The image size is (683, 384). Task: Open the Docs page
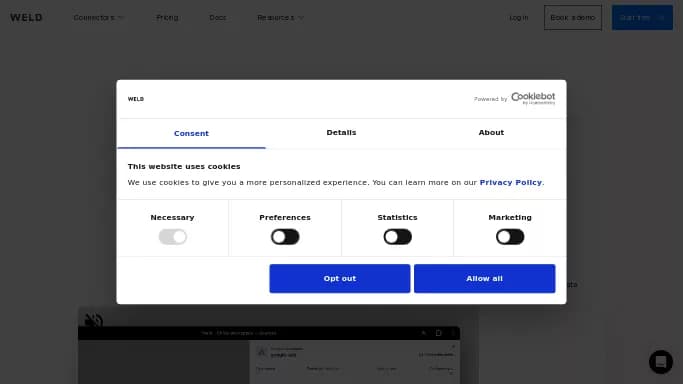(x=217, y=17)
